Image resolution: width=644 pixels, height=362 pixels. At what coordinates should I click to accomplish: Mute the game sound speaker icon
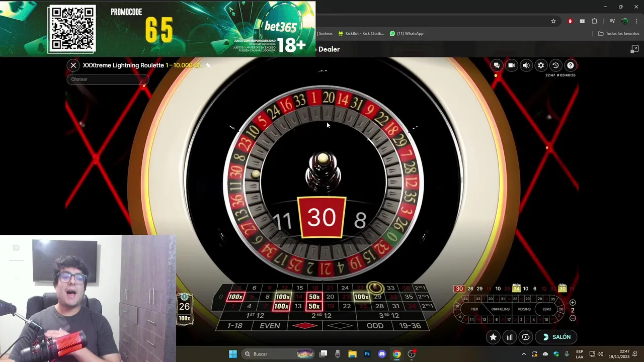pos(526,65)
